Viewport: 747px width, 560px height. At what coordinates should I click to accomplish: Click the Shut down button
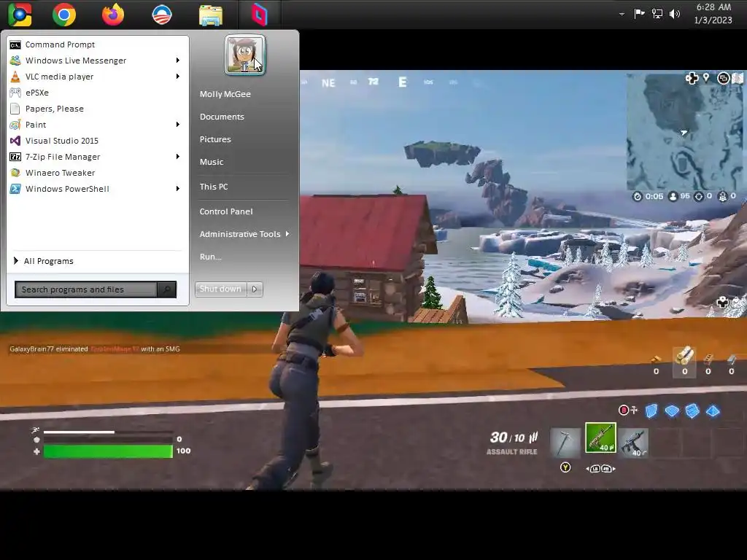click(220, 289)
